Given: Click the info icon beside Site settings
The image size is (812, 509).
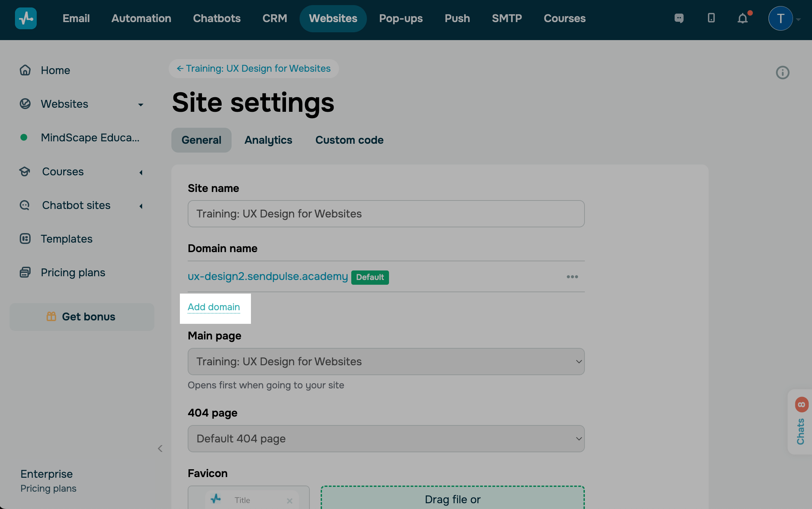Looking at the screenshot, I should [x=782, y=72].
